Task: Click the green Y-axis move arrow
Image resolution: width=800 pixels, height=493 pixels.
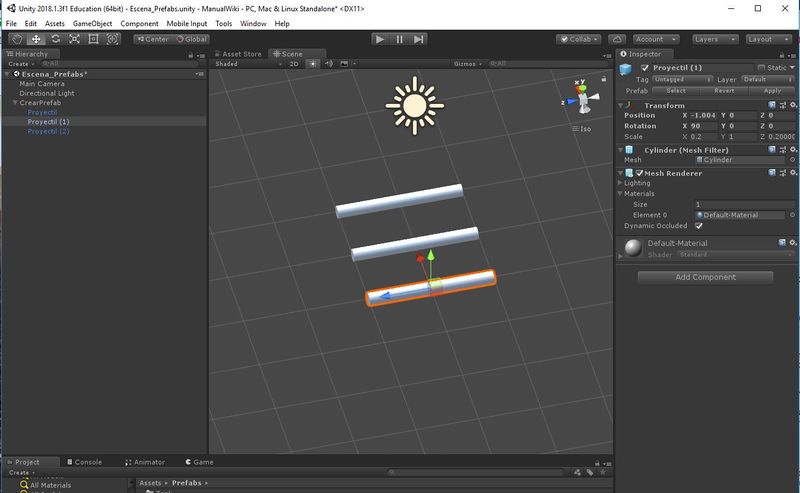Action: [431, 255]
